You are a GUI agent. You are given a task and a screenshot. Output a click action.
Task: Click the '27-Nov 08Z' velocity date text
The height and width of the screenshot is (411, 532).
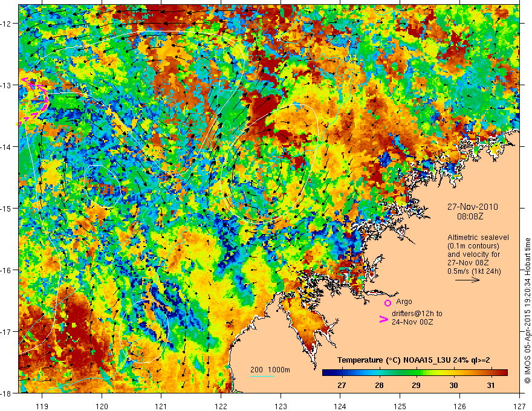pyautogui.click(x=468, y=263)
